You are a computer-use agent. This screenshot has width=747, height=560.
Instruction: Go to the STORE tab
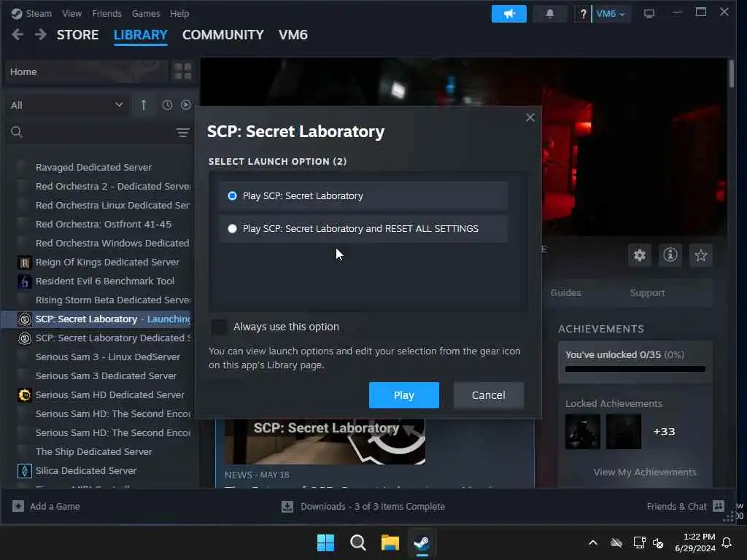coord(77,35)
